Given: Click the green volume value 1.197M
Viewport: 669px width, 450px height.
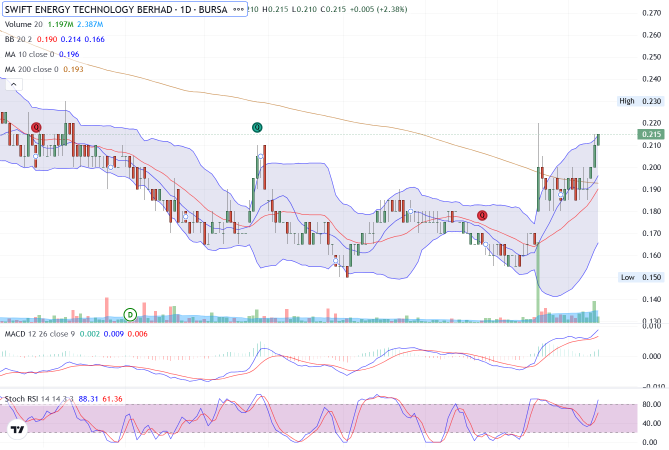Looking at the screenshot, I should click(x=60, y=24).
